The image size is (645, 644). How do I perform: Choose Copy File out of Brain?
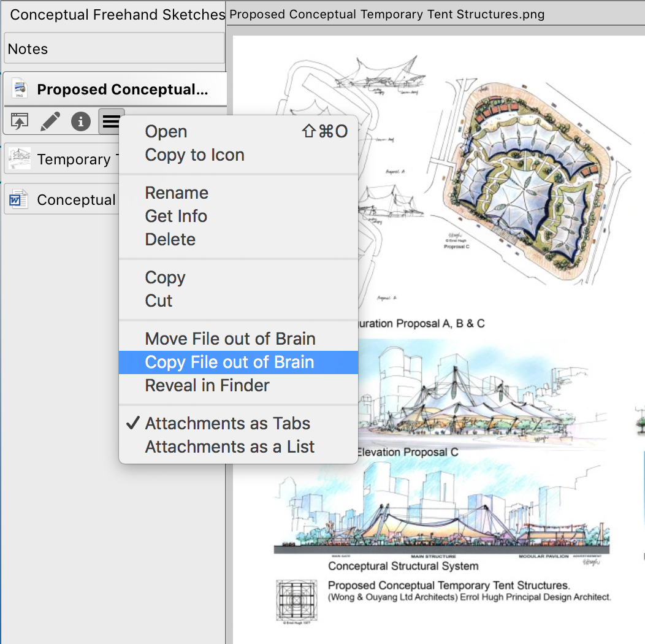pos(229,362)
